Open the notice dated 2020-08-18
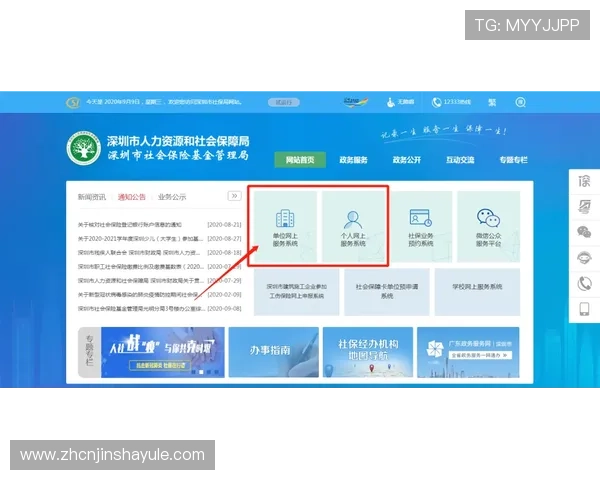 pyautogui.click(x=160, y=253)
